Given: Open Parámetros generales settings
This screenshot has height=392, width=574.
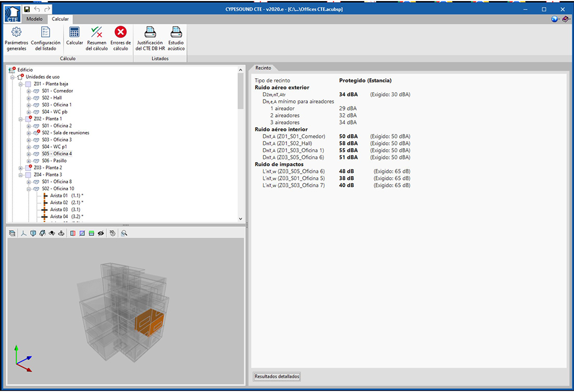Looking at the screenshot, I should click(x=16, y=39).
